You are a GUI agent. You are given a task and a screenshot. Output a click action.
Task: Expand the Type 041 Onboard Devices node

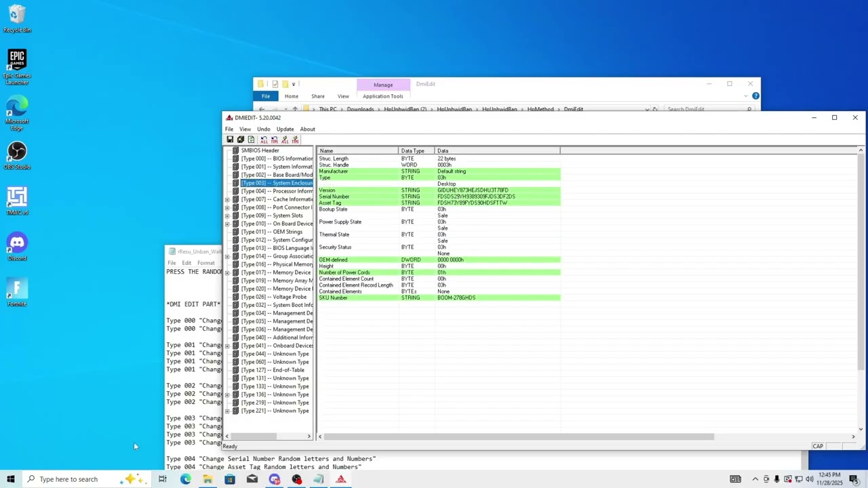[227, 346]
